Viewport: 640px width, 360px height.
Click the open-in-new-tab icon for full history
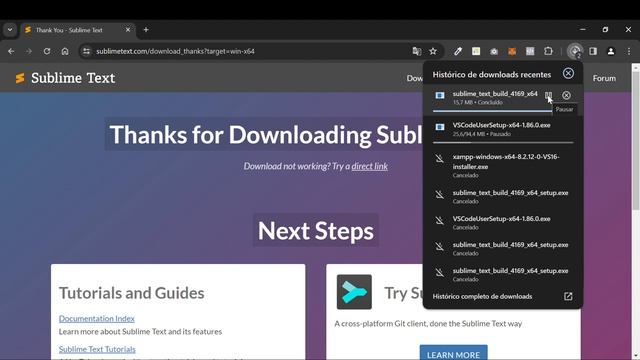click(568, 296)
